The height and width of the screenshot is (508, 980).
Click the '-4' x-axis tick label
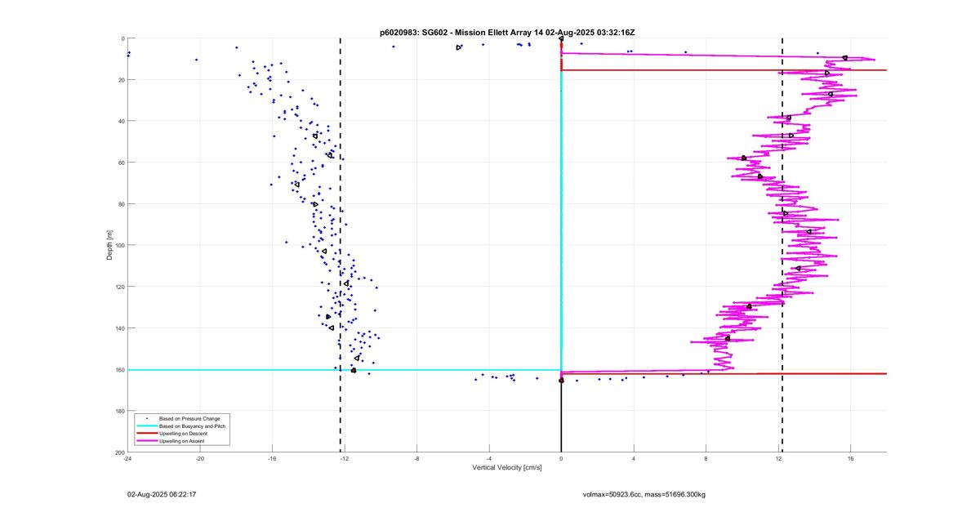point(489,459)
